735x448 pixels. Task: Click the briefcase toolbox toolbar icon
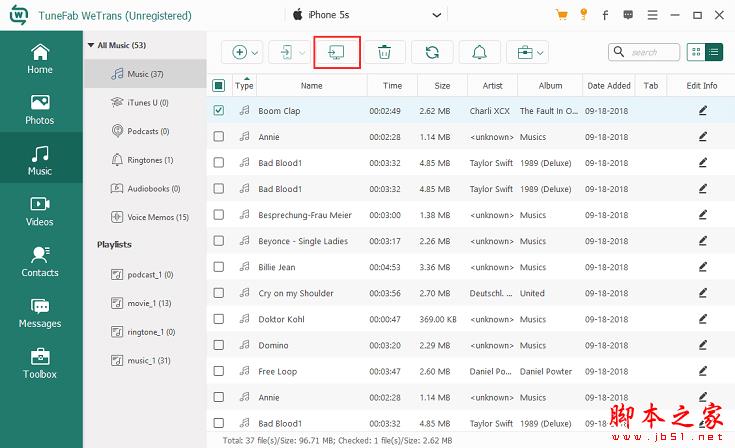click(525, 52)
